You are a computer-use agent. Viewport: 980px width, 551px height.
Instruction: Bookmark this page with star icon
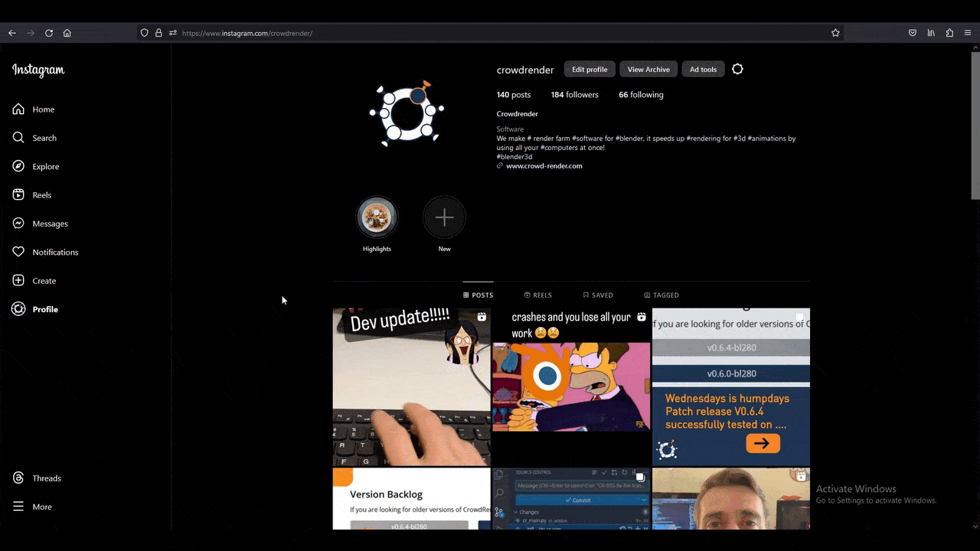tap(835, 33)
